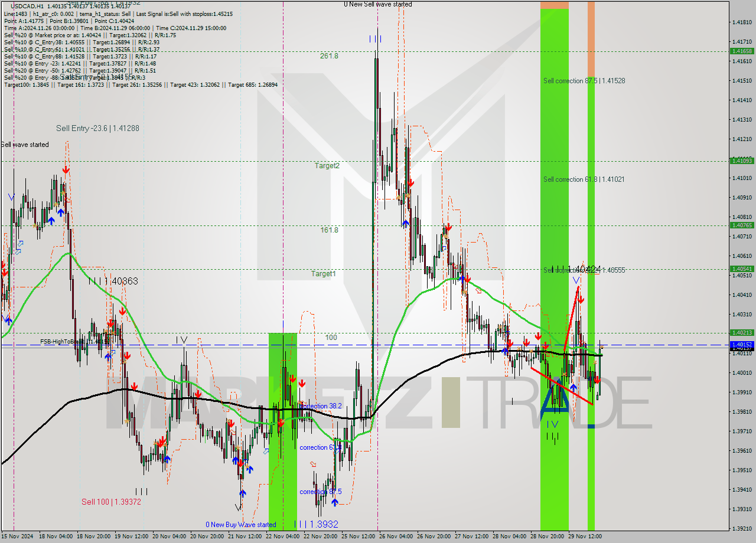This screenshot has width=756, height=543.
Task: Select the '28 Nov 04:00' time axis label
Action: [x=510, y=537]
